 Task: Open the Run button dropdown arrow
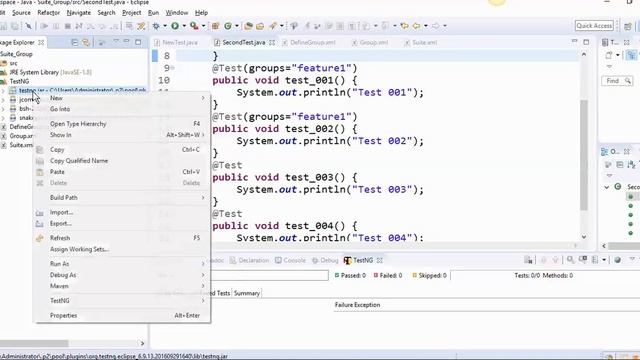pyautogui.click(x=184, y=26)
